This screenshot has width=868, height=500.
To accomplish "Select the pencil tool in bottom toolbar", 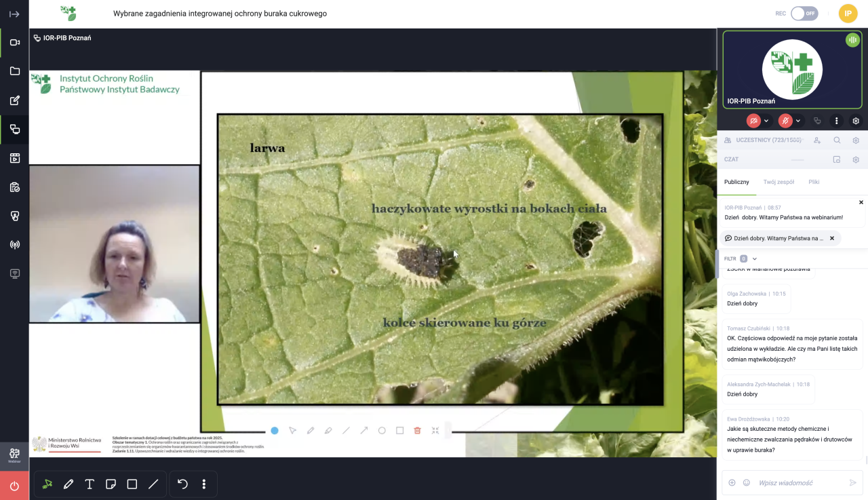I will pos(68,484).
